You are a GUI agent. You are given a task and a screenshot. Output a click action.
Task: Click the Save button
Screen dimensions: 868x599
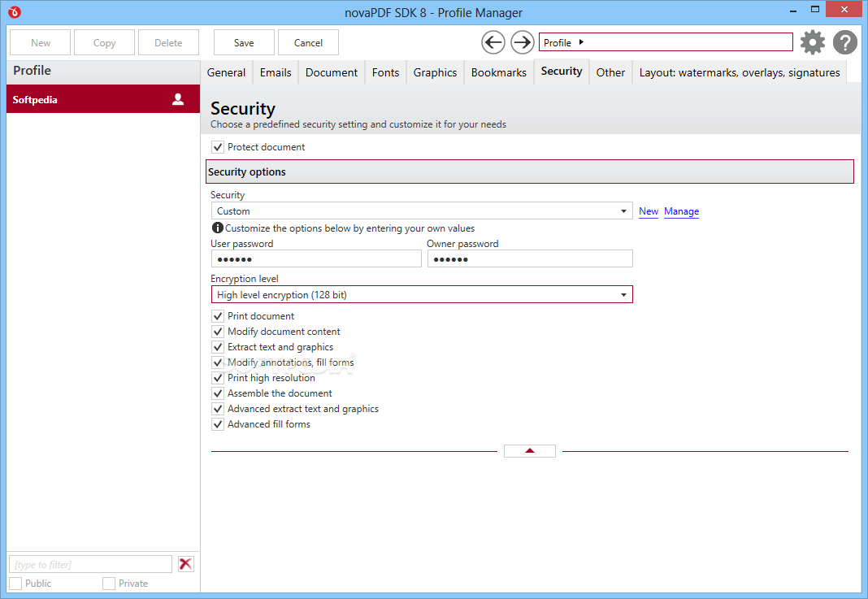(244, 42)
